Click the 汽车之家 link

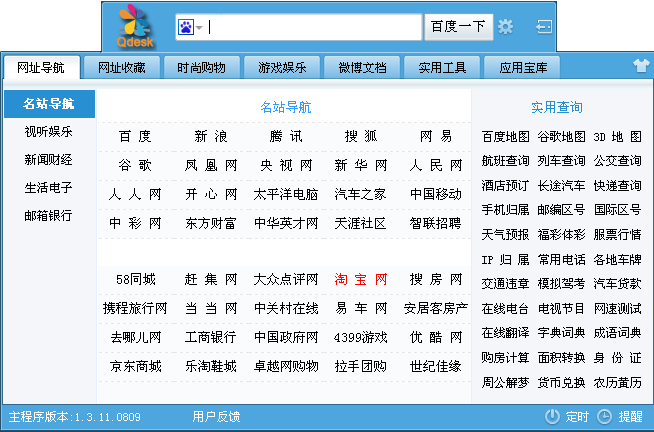click(360, 194)
